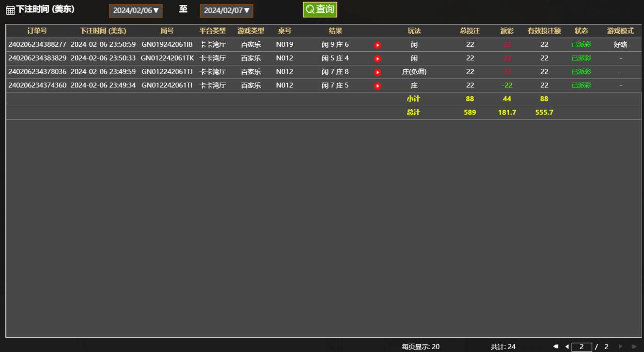Image resolution: width=644 pixels, height=352 pixels.
Task: Click the 局号 column header
Action: pyautogui.click(x=167, y=31)
